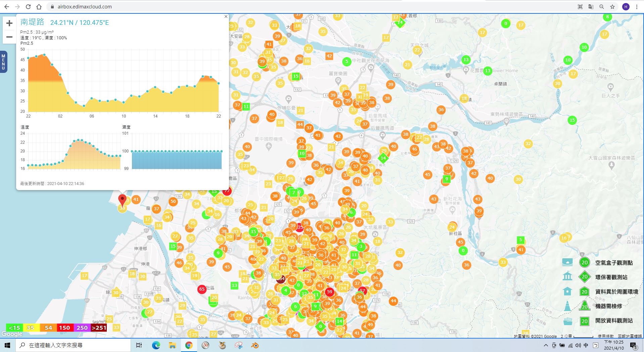Go forward in browser history
The width and height of the screenshot is (644, 352).
[17, 7]
